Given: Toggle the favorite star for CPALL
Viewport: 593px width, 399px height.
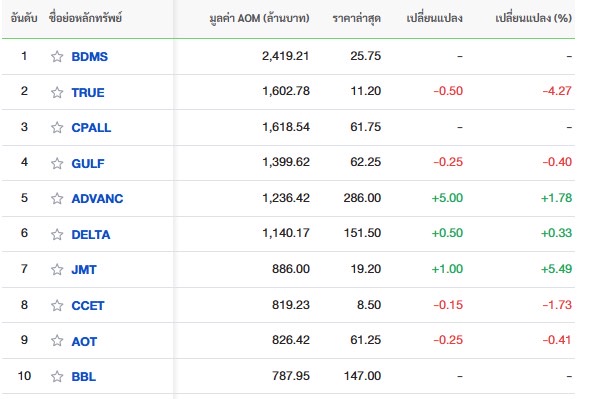Looking at the screenshot, I should pos(57,127).
